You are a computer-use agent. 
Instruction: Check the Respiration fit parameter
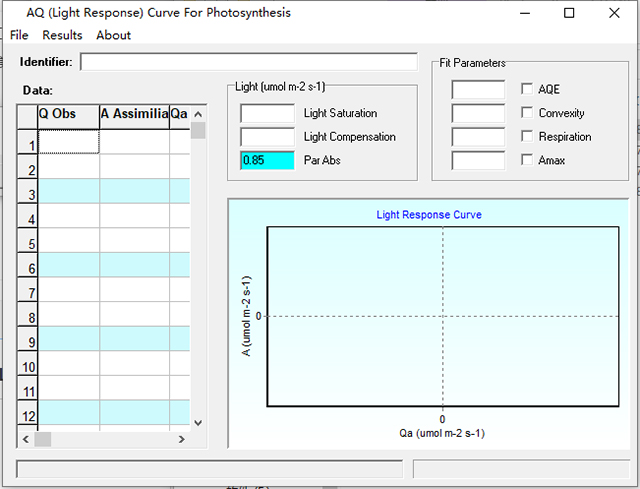coord(527,137)
